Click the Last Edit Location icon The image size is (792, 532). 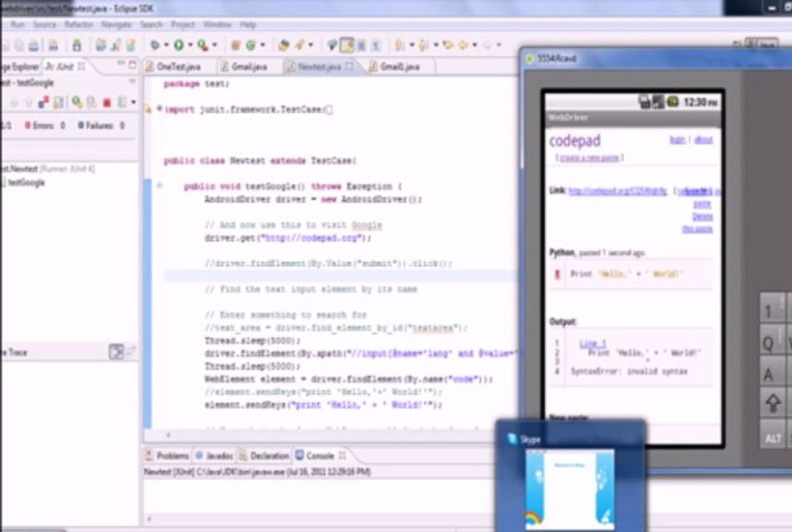pos(447,45)
